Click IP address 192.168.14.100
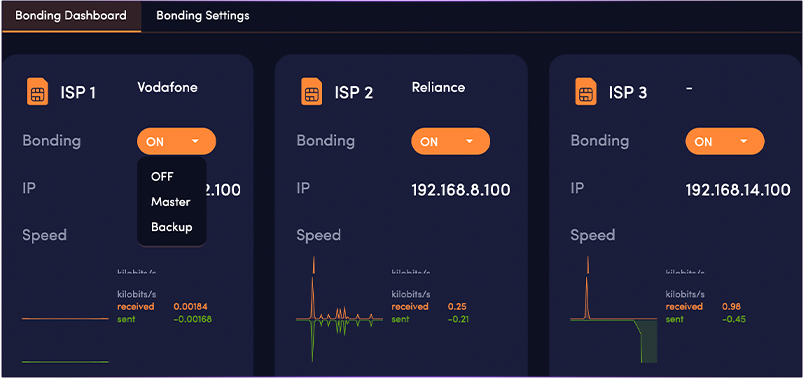The width and height of the screenshot is (804, 378). [x=738, y=191]
